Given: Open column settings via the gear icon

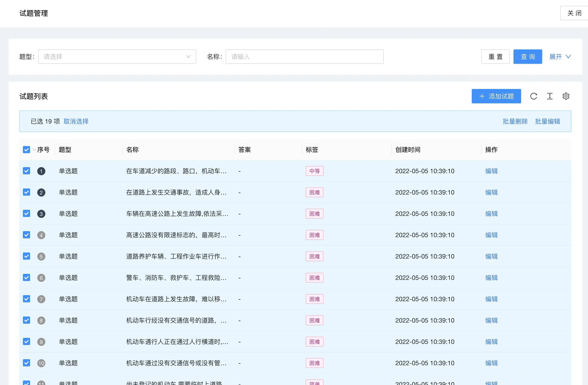Looking at the screenshot, I should tap(566, 96).
